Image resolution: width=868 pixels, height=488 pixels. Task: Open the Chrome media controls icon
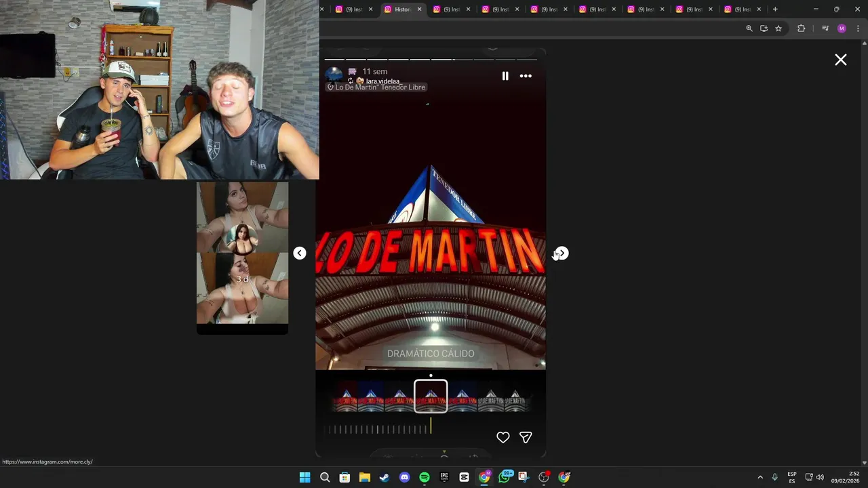[x=825, y=28]
